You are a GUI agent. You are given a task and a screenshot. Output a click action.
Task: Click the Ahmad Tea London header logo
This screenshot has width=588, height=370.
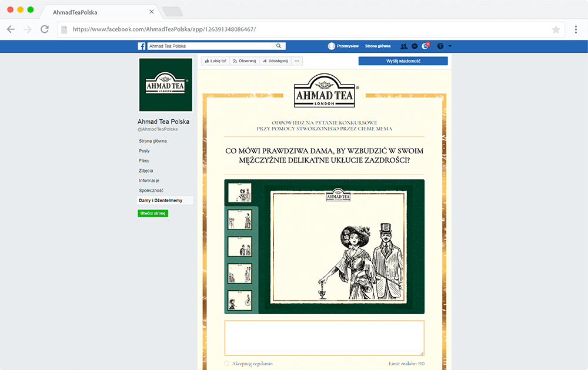coord(325,90)
